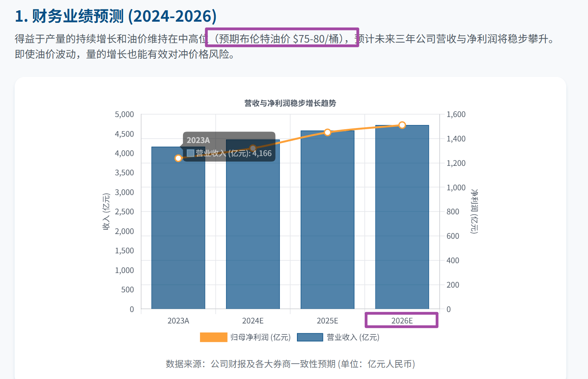Click the 2025E x-axis label
This screenshot has height=379, width=588.
327,321
